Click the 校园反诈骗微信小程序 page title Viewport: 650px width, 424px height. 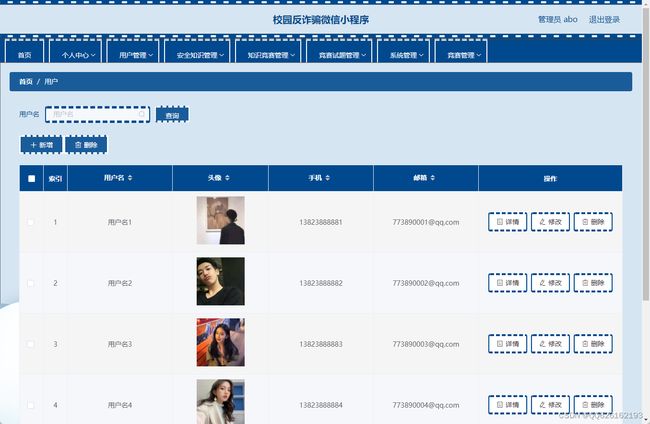click(x=321, y=19)
